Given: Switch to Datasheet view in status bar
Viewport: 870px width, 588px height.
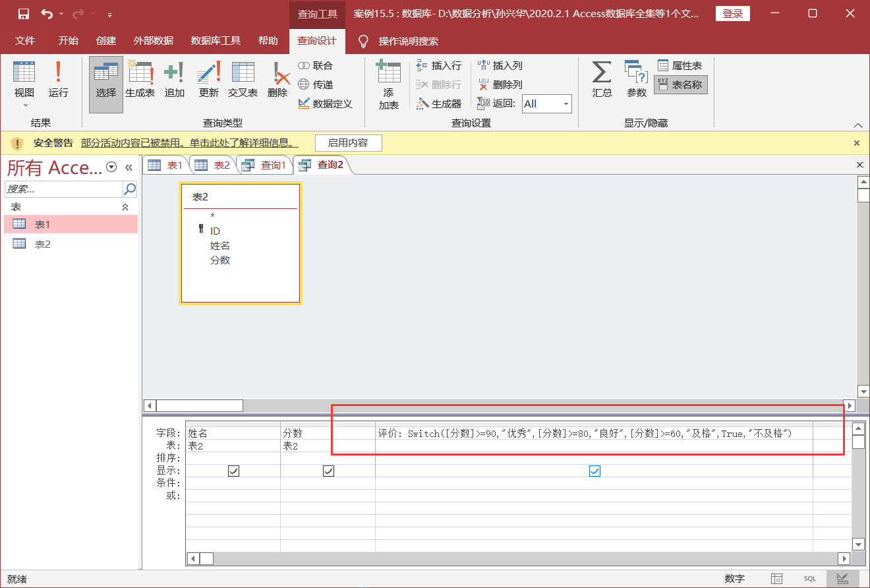Looking at the screenshot, I should click(x=777, y=578).
